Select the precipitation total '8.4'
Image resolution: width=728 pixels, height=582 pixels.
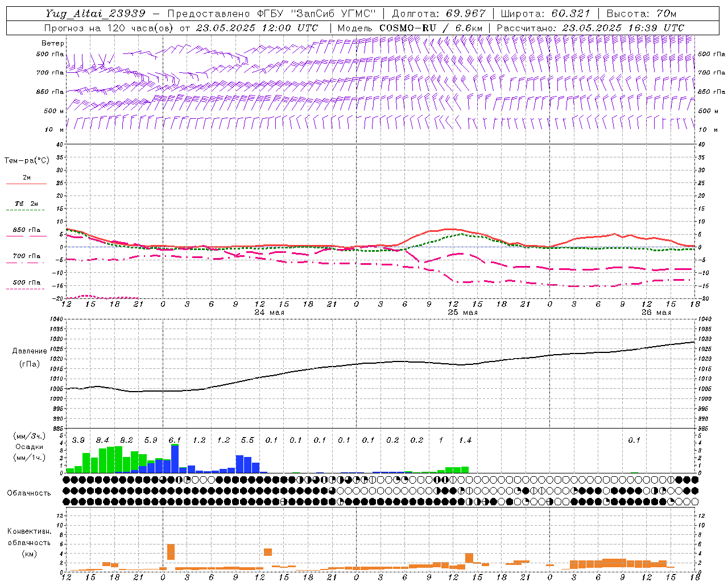point(102,440)
